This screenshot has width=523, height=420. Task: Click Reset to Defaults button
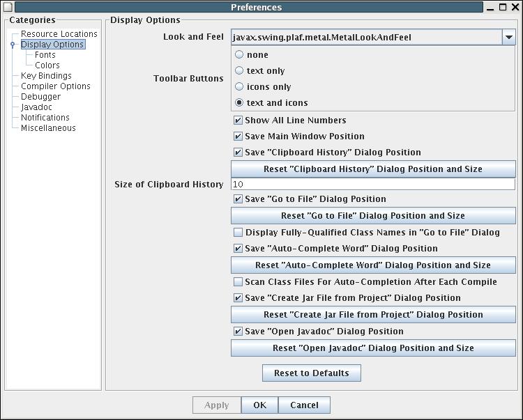(311, 373)
